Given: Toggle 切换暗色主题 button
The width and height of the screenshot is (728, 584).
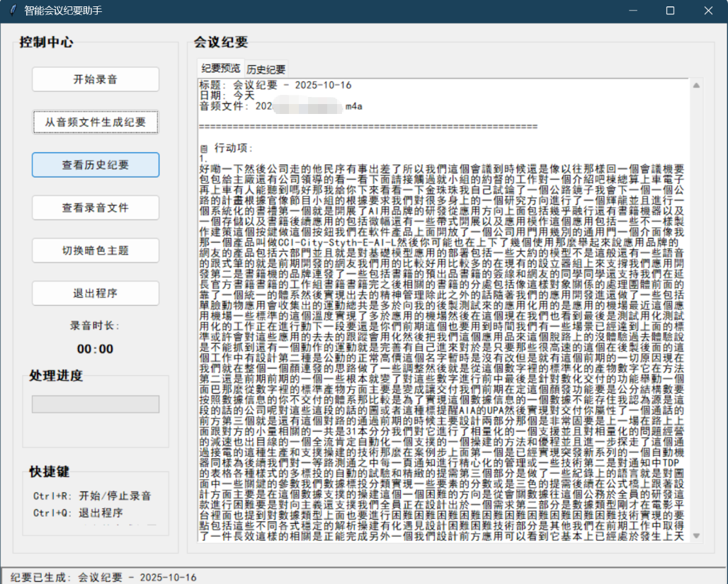Looking at the screenshot, I should [96, 250].
